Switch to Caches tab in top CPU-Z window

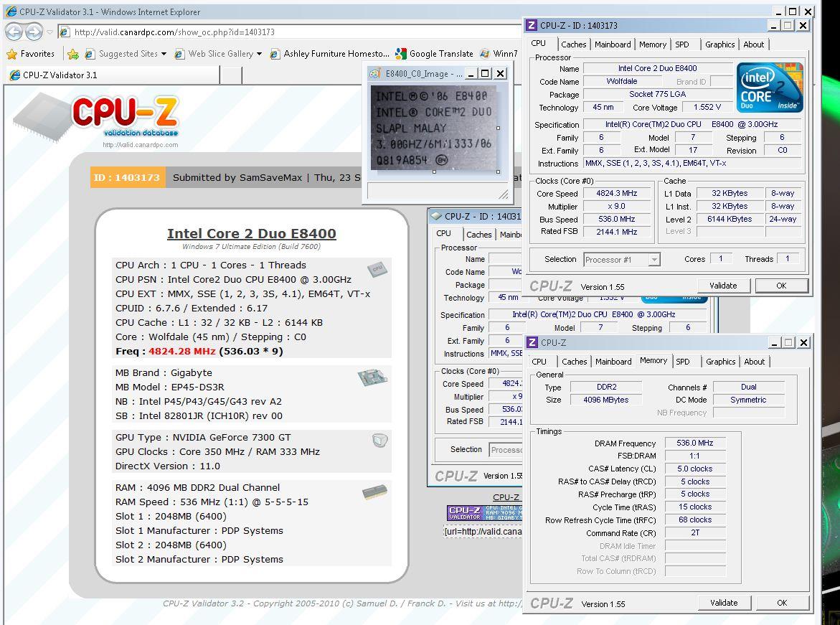pyautogui.click(x=574, y=44)
